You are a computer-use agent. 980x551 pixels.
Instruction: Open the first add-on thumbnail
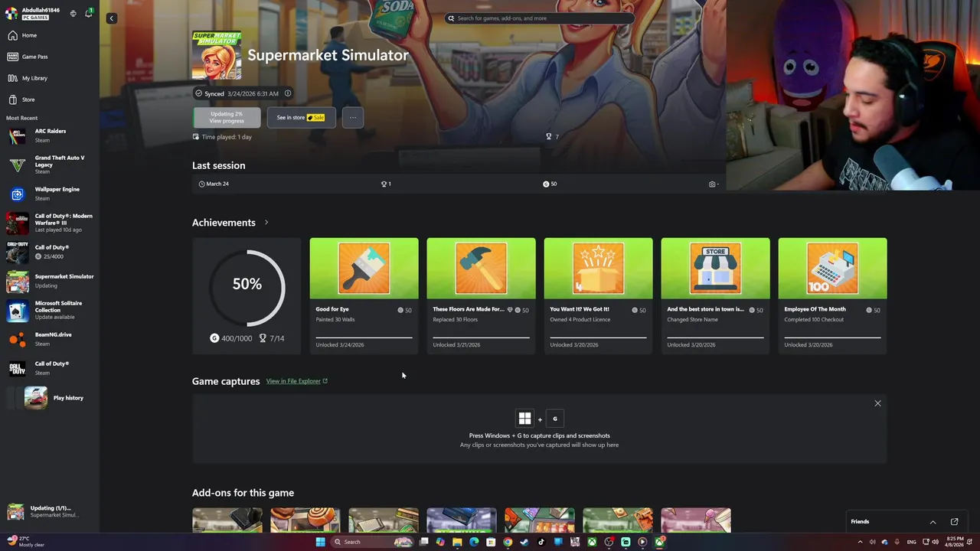(x=227, y=520)
